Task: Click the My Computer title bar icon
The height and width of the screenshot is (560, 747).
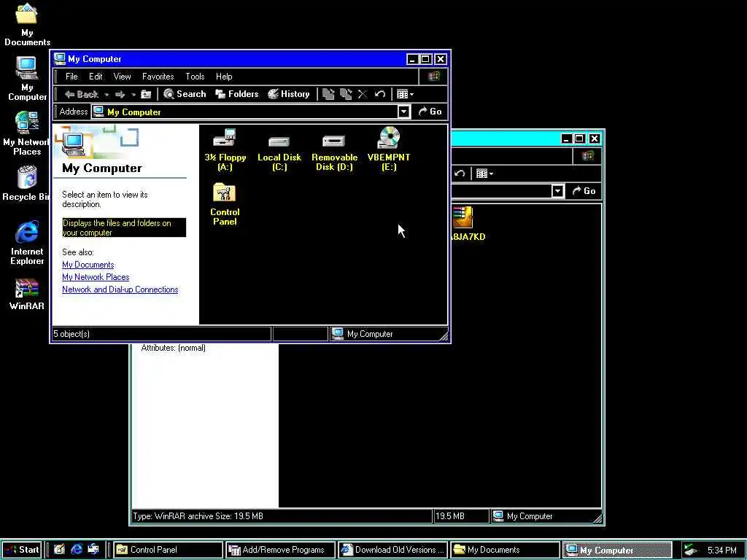Action: tap(60, 58)
